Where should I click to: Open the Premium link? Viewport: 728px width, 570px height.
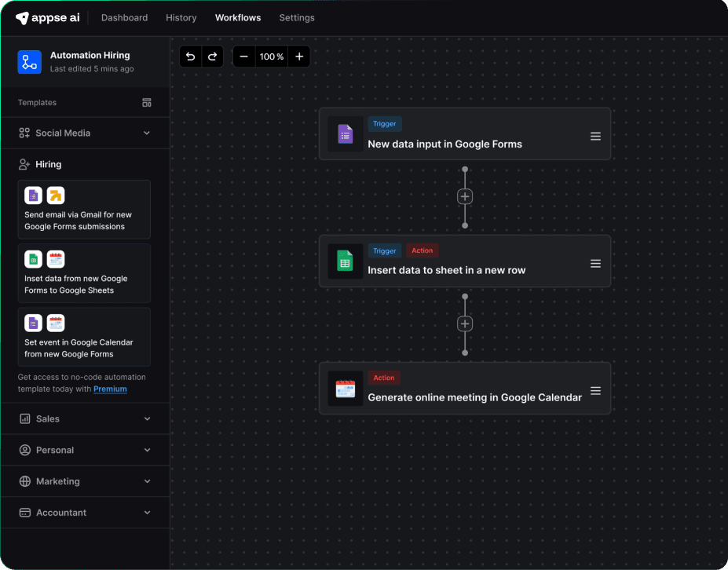[110, 389]
